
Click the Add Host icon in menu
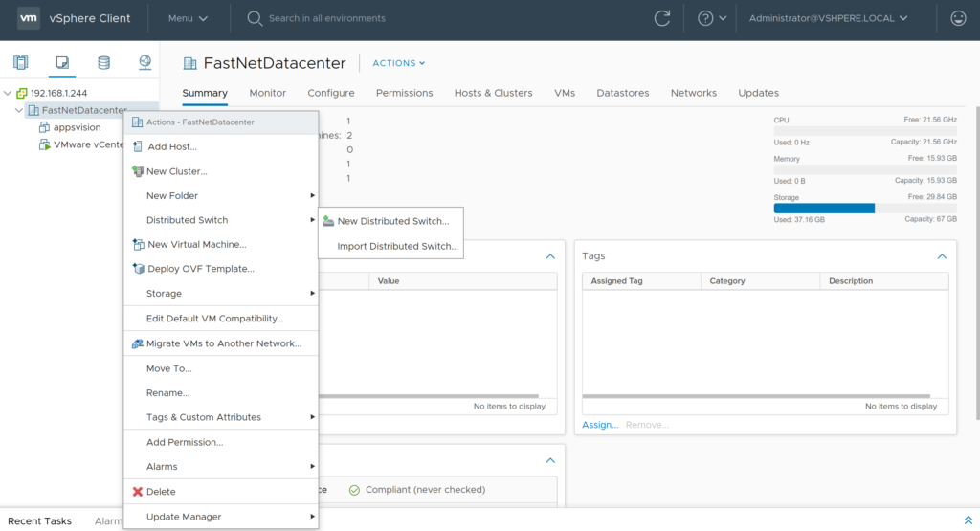point(138,146)
